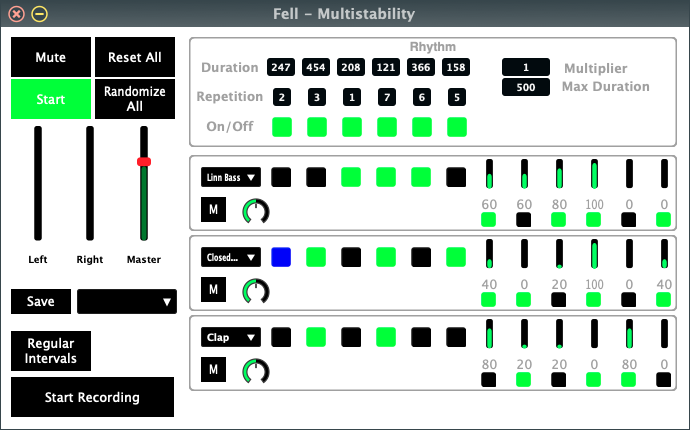Click the M mute button on Clap track
Viewport: 690px width, 430px height.
[214, 370]
